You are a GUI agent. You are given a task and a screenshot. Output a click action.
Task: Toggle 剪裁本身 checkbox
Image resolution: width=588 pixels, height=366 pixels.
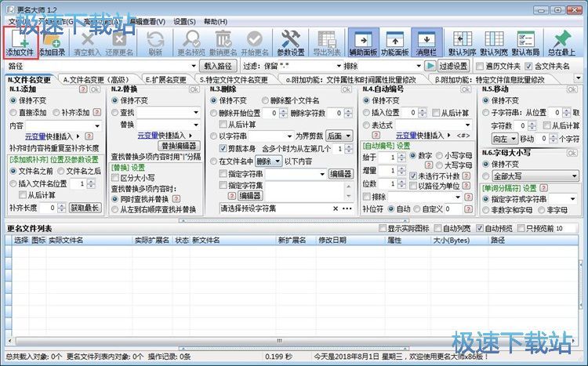click(x=223, y=148)
